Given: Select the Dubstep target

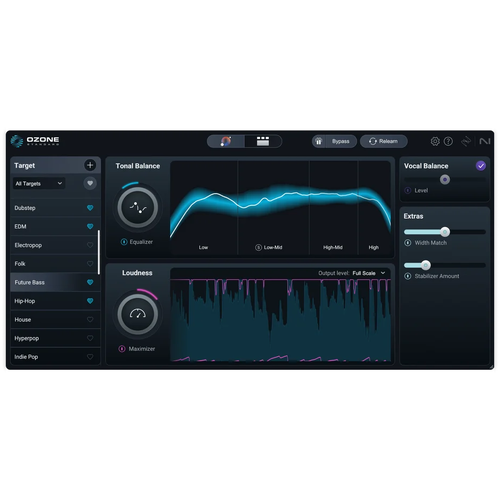Looking at the screenshot, I should click(55, 208).
